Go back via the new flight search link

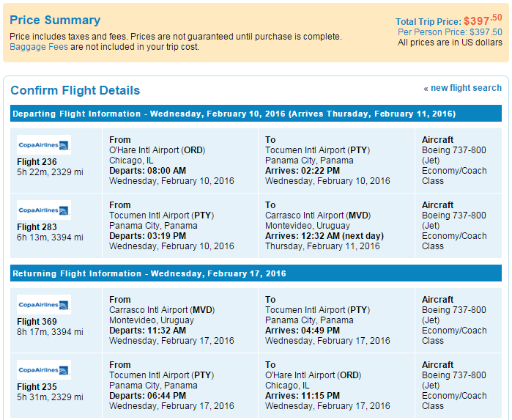(462, 88)
